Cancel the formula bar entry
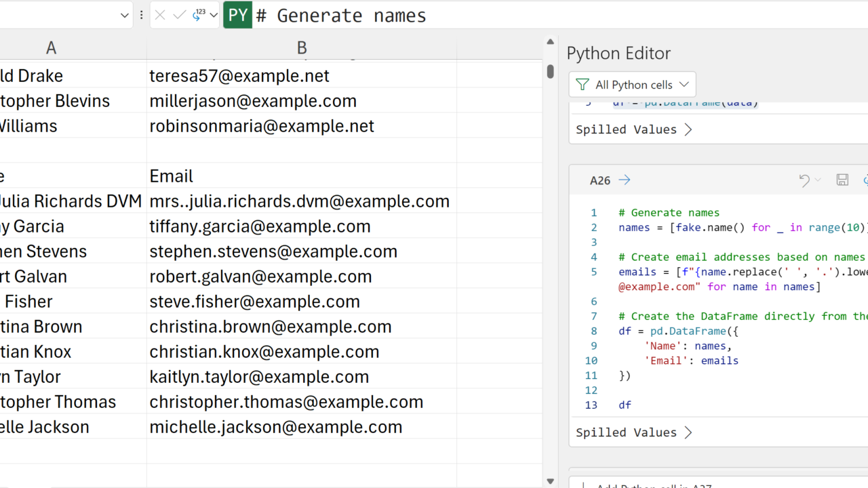This screenshot has height=488, width=868. point(160,15)
